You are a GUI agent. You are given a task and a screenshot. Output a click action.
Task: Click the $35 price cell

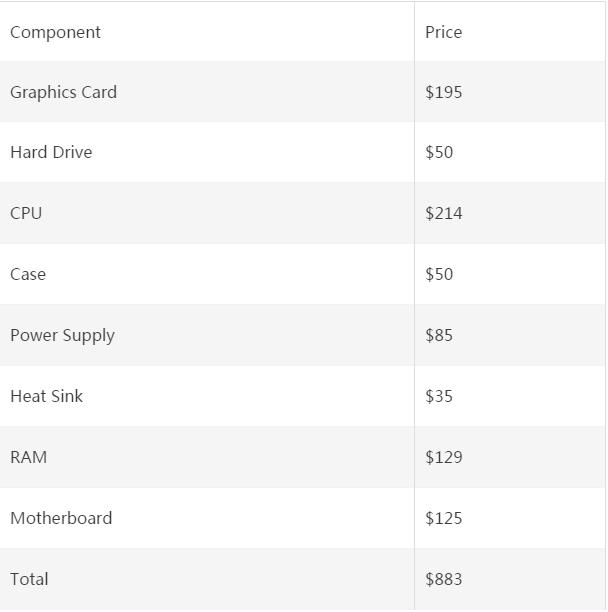439,396
